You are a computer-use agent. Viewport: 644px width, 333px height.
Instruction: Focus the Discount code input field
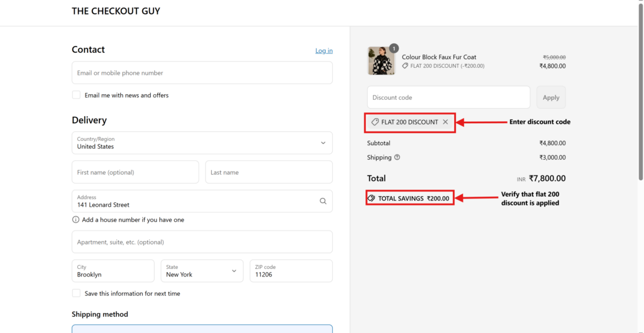click(x=448, y=97)
